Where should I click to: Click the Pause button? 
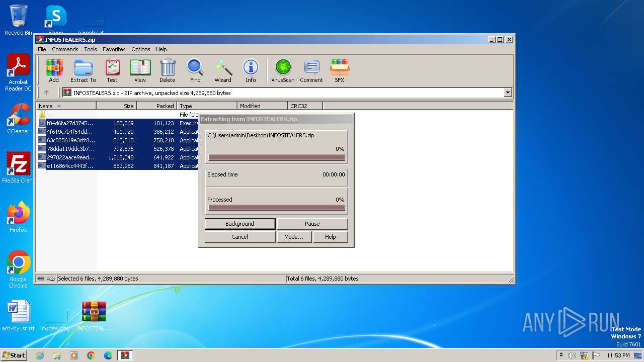pyautogui.click(x=312, y=224)
